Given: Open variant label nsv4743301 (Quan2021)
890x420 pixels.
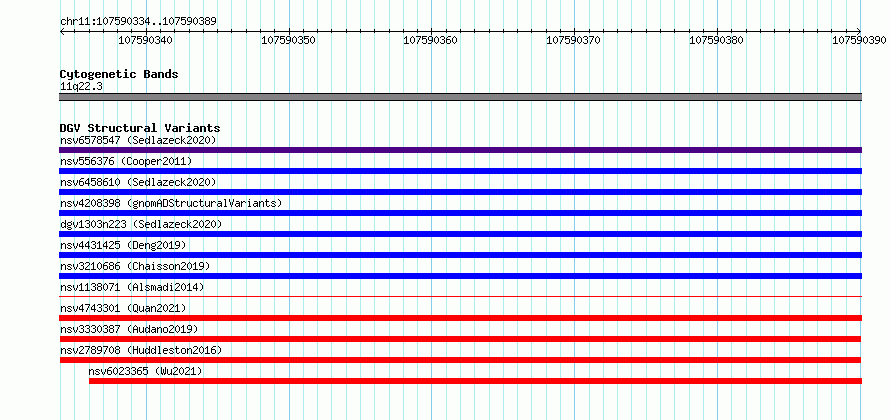Looking at the screenshot, I should (x=123, y=308).
